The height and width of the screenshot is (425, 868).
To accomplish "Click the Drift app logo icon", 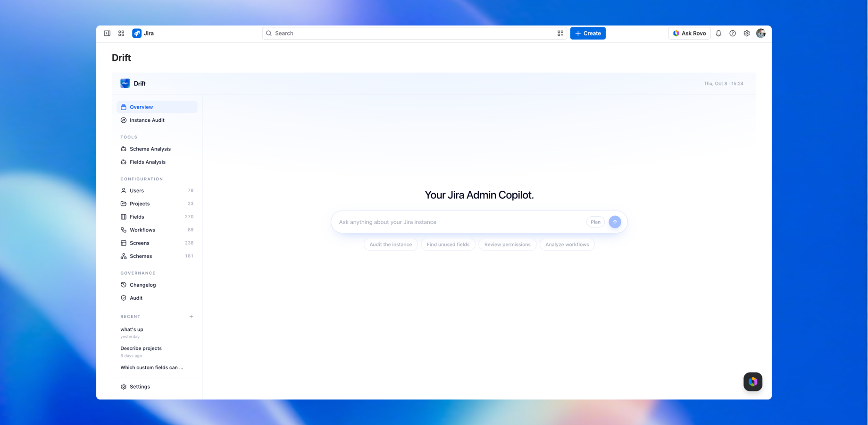I will point(125,83).
